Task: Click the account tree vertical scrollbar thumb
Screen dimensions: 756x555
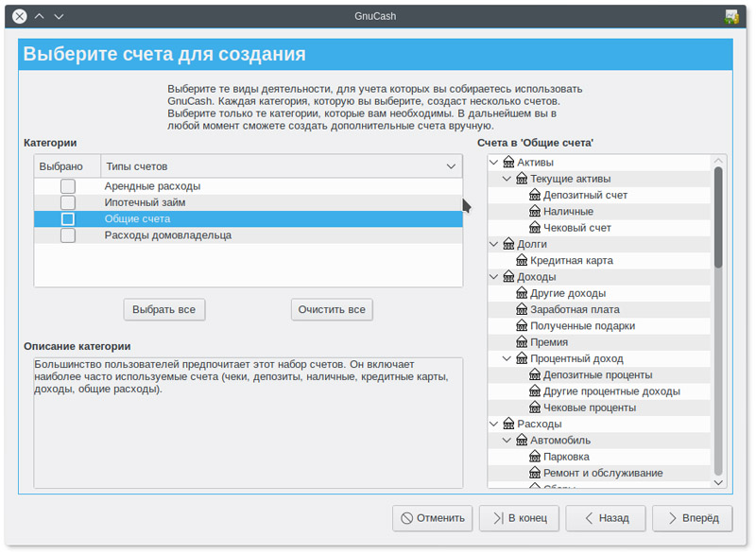Action: click(x=718, y=217)
